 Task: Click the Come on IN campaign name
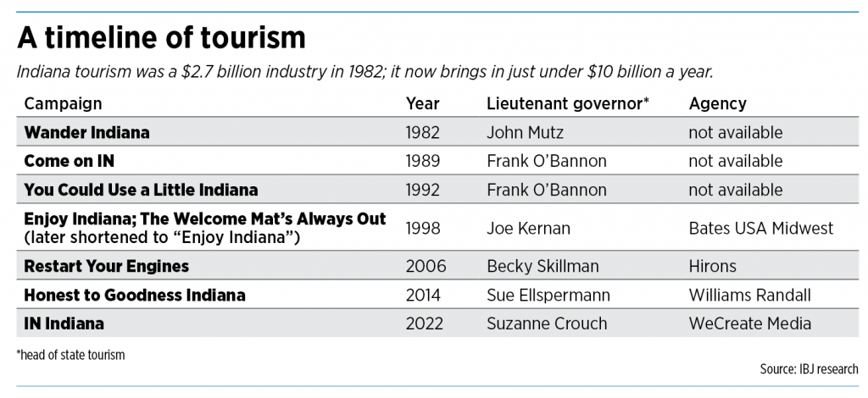point(70,161)
